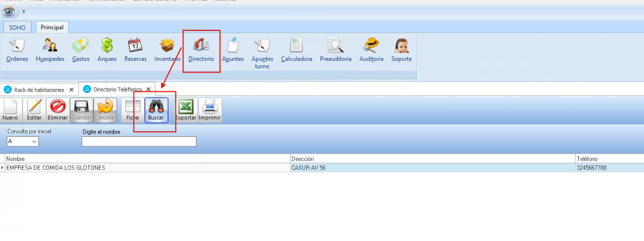The image size is (644, 241).
Task: Click the Buscar binoculars button
Action: (156, 109)
